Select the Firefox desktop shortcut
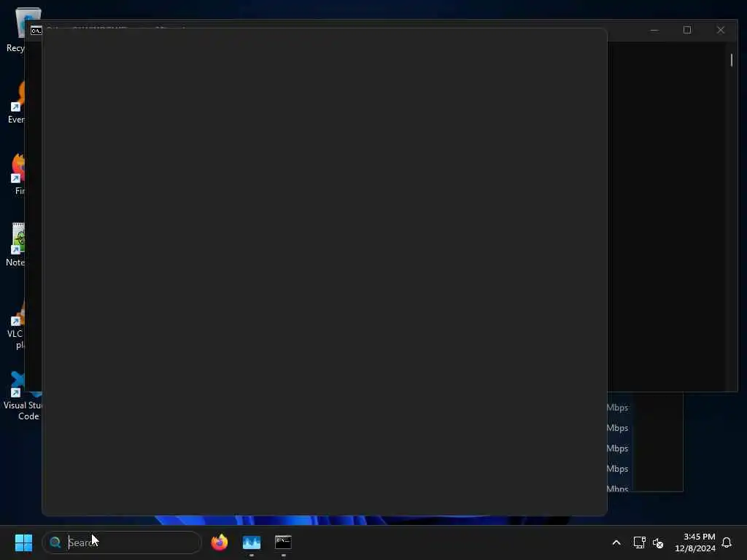The image size is (747, 560). pos(18,174)
